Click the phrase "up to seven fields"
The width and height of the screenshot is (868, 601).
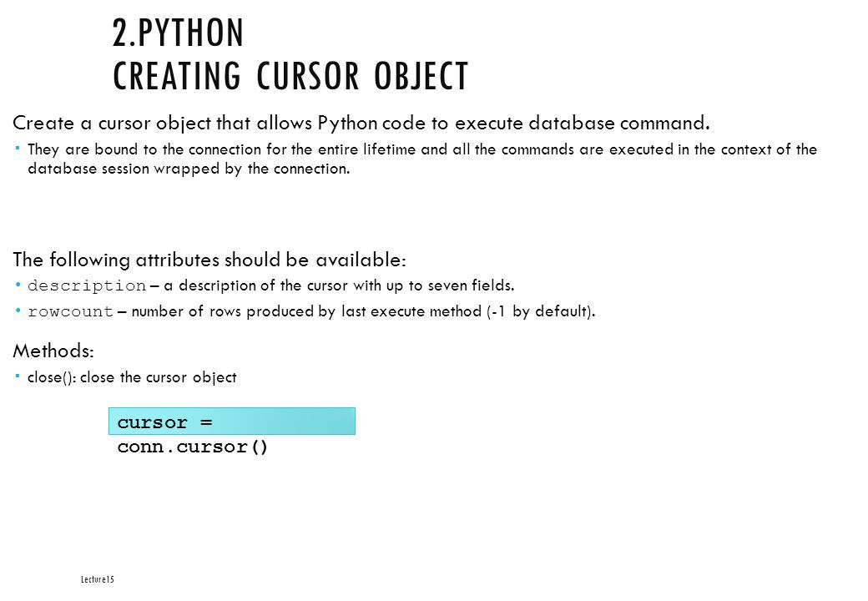pyautogui.click(x=450, y=285)
